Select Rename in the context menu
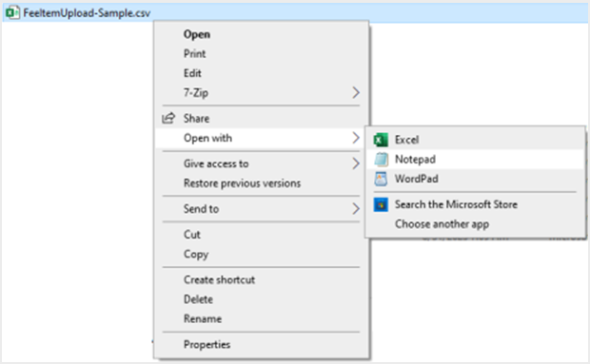Screen dimensions: 590x364 coord(203,319)
